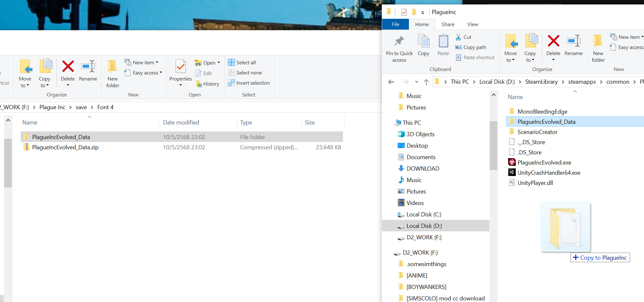Open 3D Objects in navigation pane
The width and height of the screenshot is (644, 302).
[x=420, y=134]
